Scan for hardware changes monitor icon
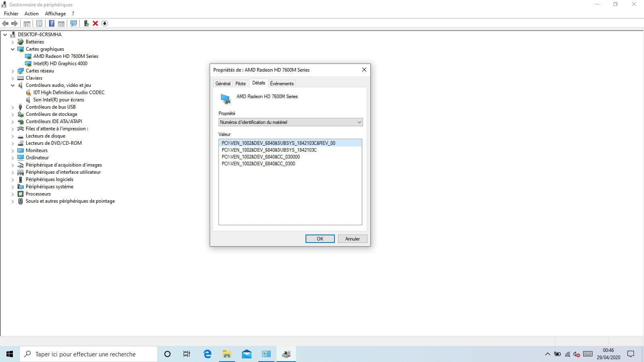The width and height of the screenshot is (644, 362). tap(74, 23)
